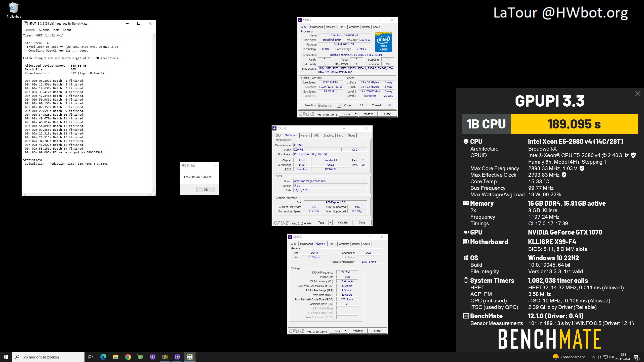644x362 pixels.
Task: Open the Windows Start menu
Action: coord(6,357)
